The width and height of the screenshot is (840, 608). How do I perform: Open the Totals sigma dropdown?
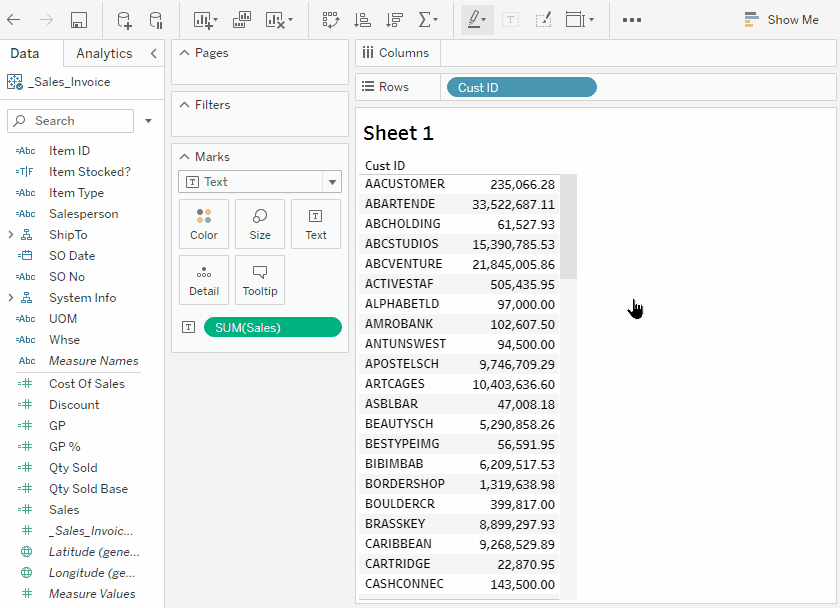(x=428, y=20)
